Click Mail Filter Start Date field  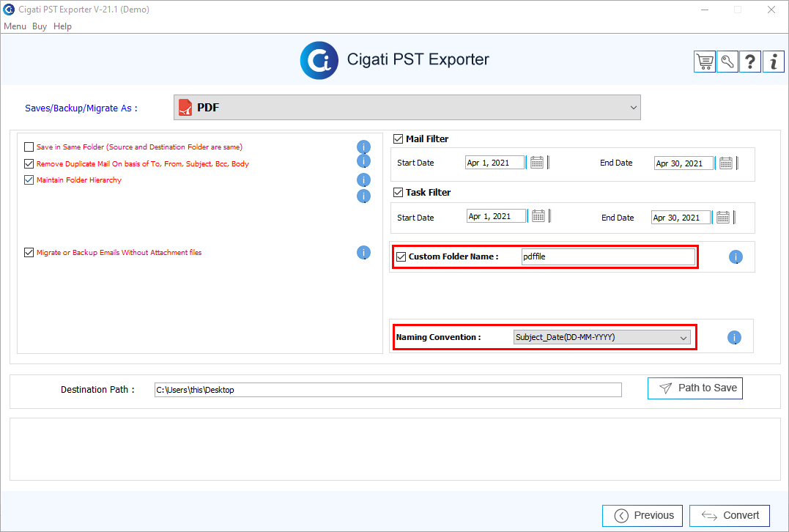(494, 163)
